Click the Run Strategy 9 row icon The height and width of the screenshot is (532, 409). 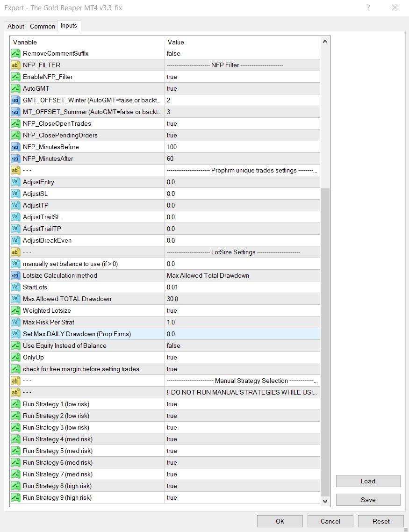point(15,498)
